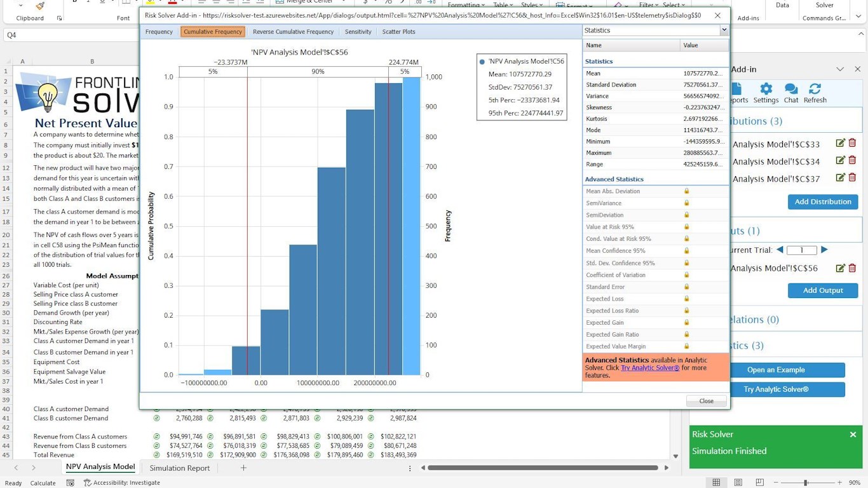
Task: Switch to the Sensitivity tab
Action: pyautogui.click(x=358, y=32)
